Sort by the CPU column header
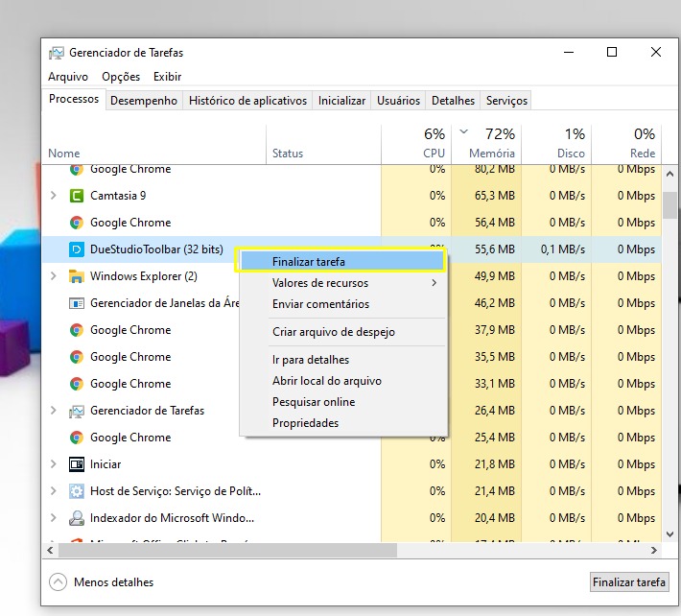 [416, 145]
